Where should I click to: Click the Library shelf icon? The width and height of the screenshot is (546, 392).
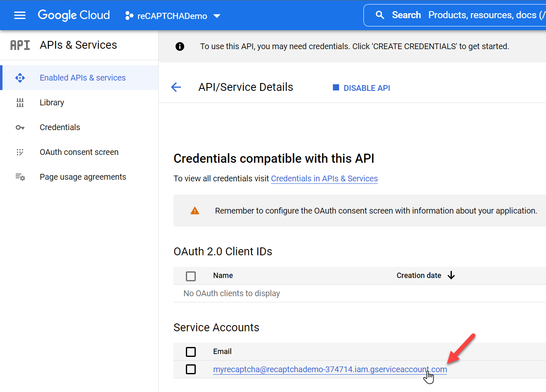[20, 102]
